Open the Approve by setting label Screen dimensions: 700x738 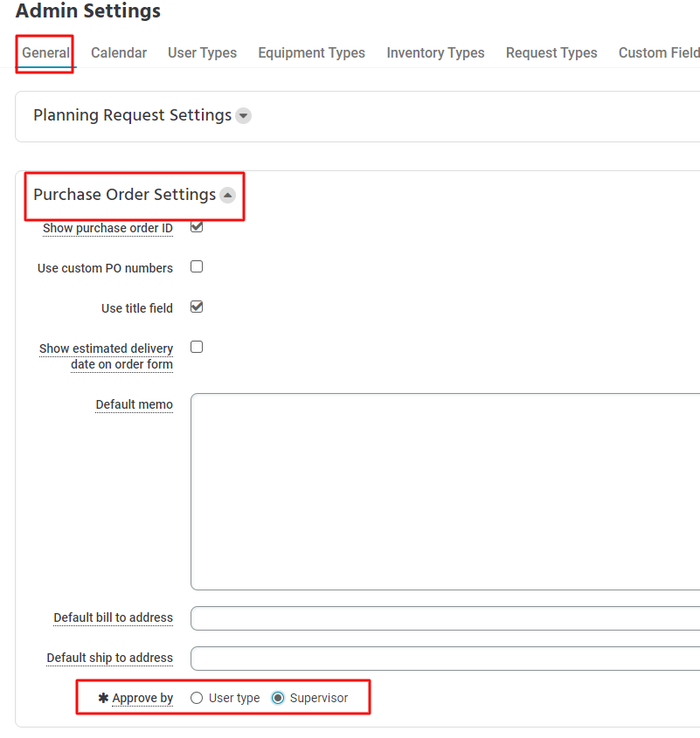coord(142,698)
